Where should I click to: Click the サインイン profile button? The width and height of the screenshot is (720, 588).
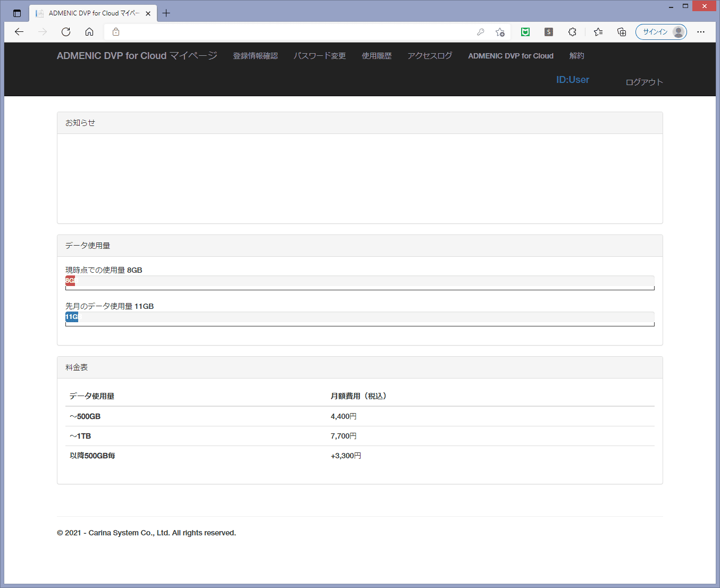click(x=661, y=32)
